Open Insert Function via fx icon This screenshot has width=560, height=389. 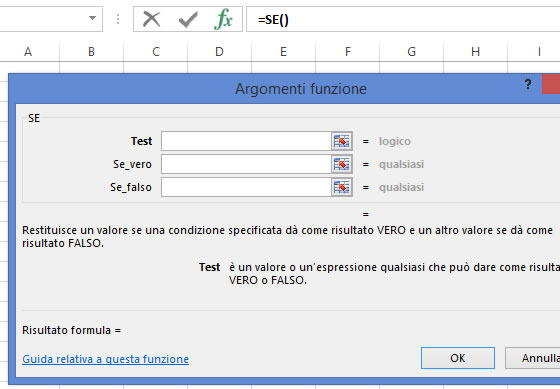(x=224, y=19)
